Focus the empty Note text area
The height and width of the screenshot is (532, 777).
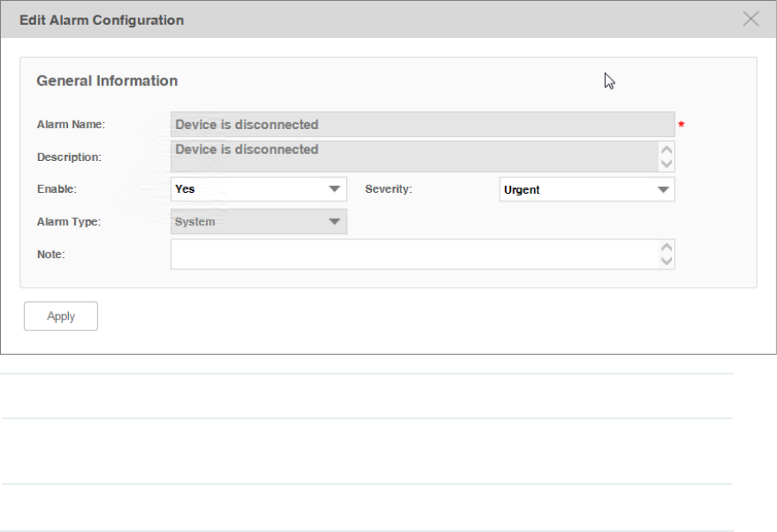pyautogui.click(x=413, y=254)
